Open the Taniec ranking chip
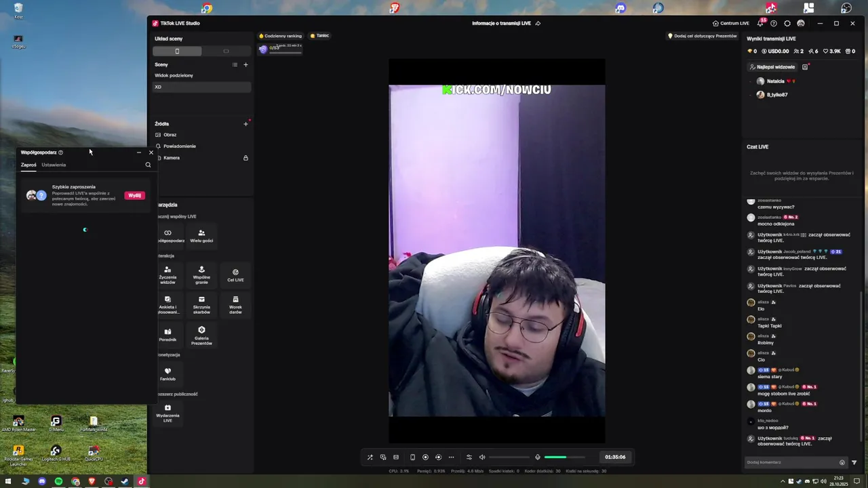This screenshot has width=868, height=488. pyautogui.click(x=319, y=36)
